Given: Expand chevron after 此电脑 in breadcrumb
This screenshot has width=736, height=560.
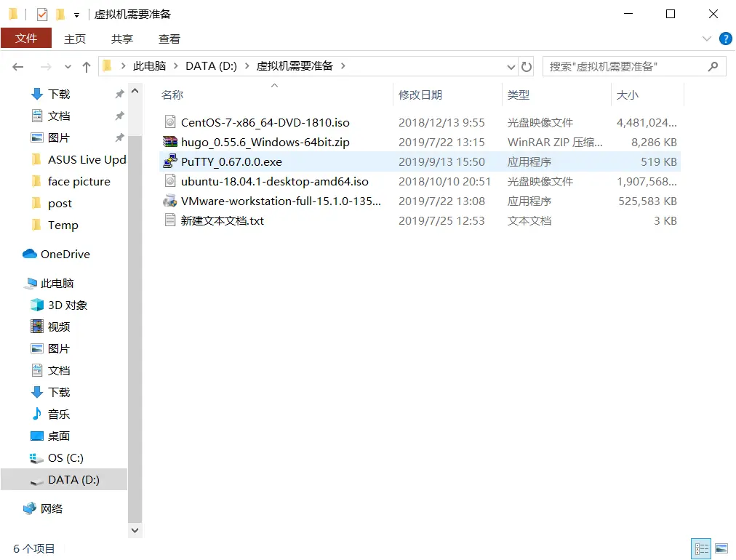Looking at the screenshot, I should click(x=176, y=65).
